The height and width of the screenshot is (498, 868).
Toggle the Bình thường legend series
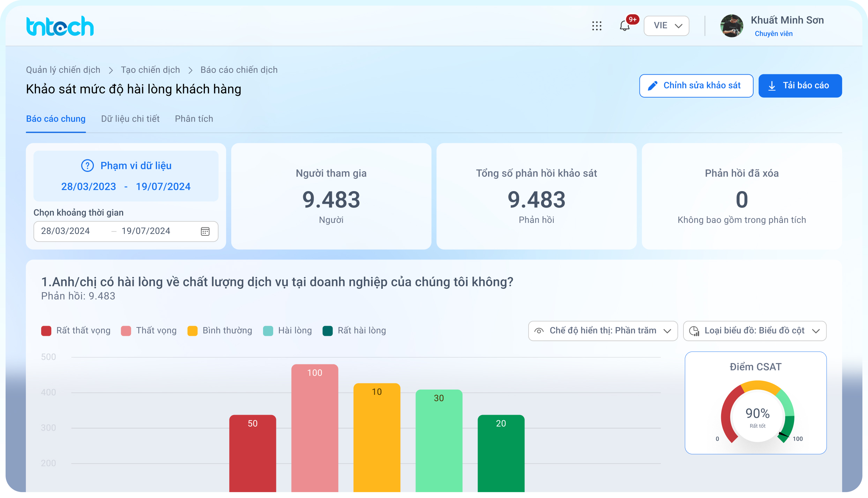click(x=220, y=331)
